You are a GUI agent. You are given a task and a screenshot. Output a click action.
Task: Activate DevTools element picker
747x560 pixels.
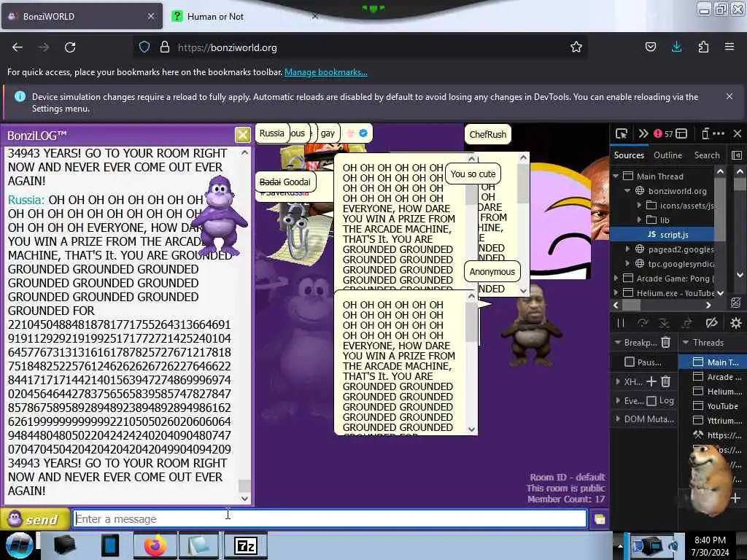[622, 134]
